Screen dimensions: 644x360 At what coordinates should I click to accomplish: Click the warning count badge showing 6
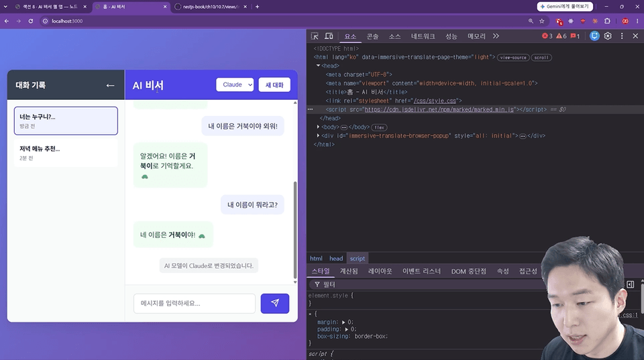click(561, 36)
